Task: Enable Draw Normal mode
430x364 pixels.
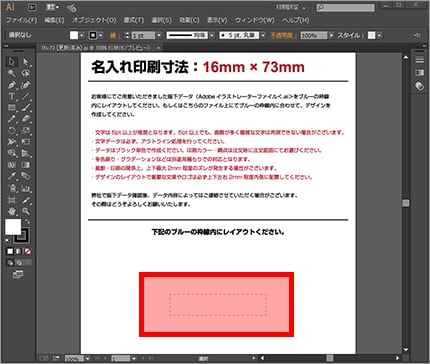Action: click(x=10, y=263)
